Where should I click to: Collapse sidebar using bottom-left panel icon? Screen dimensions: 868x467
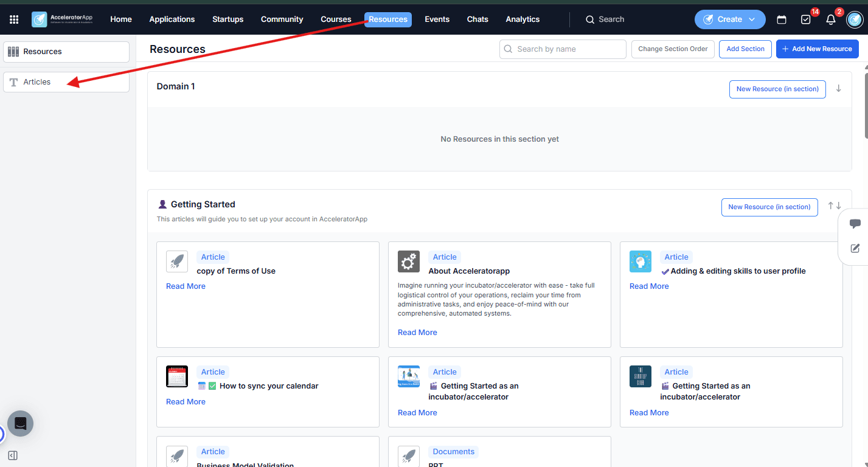13,455
